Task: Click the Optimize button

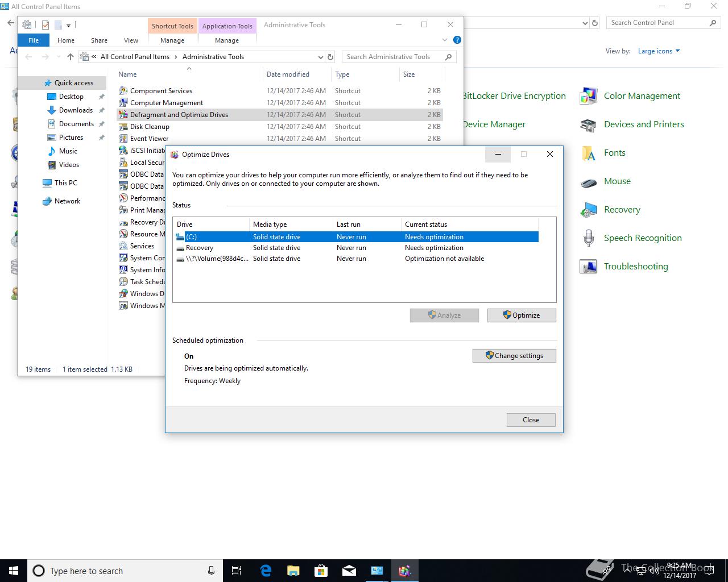Action: 522,315
